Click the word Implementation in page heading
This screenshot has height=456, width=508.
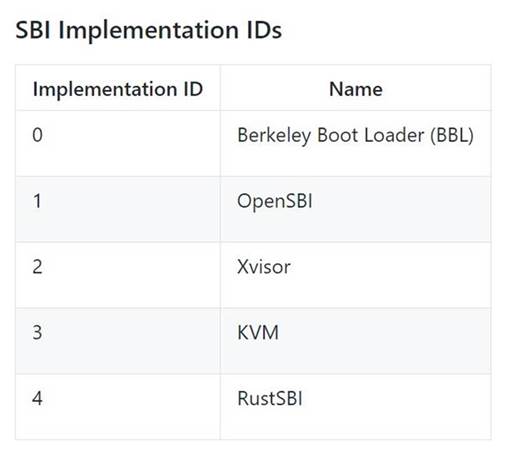(x=148, y=31)
